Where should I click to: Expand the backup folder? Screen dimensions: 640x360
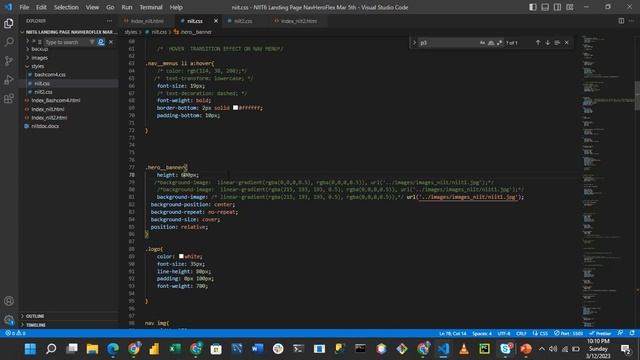[39, 49]
